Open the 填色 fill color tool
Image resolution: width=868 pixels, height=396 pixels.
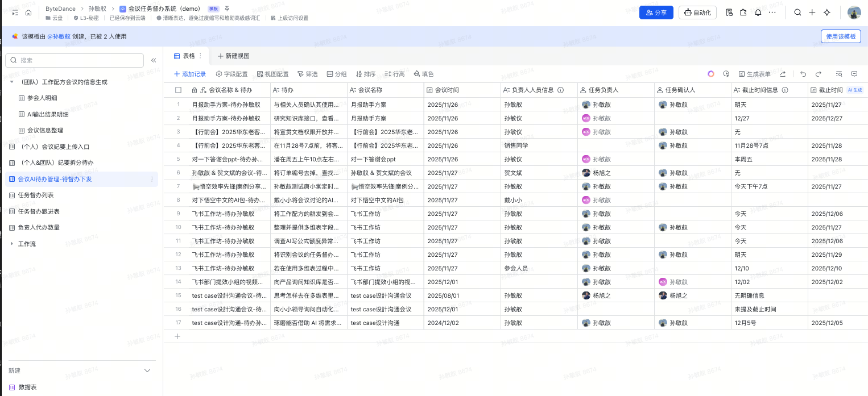point(424,74)
